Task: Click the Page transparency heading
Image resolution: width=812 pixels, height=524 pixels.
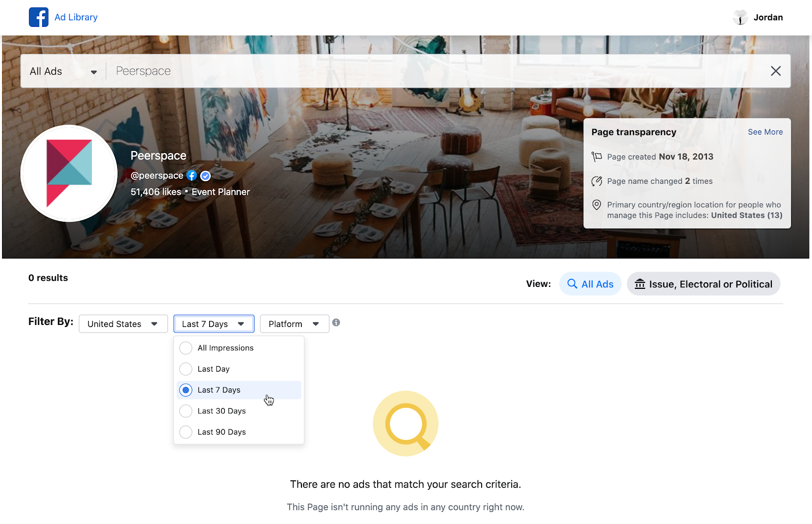Action: 634,132
